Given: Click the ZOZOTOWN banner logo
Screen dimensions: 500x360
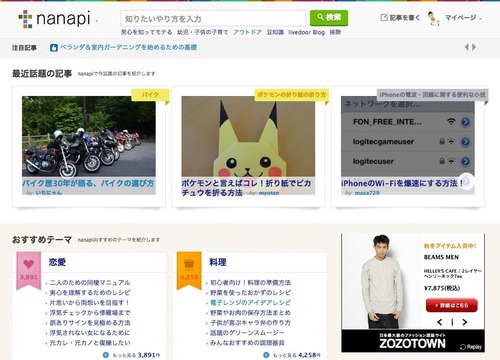Looking at the screenshot, I should point(412,343).
